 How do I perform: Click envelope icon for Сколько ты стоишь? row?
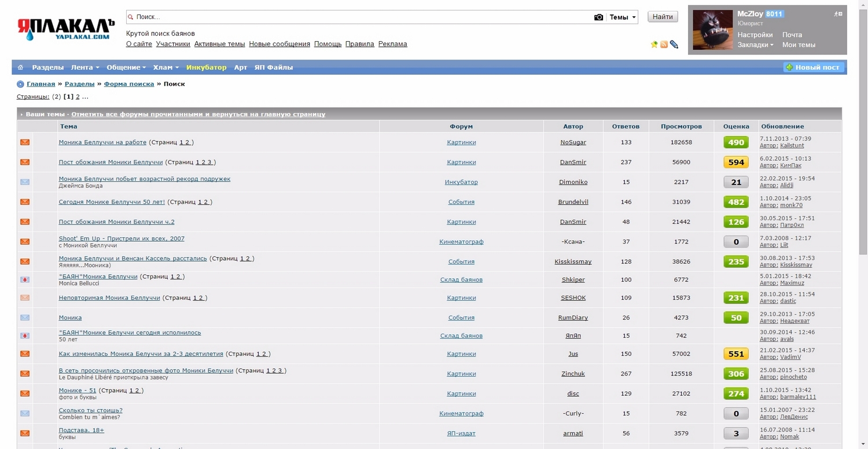[25, 414]
